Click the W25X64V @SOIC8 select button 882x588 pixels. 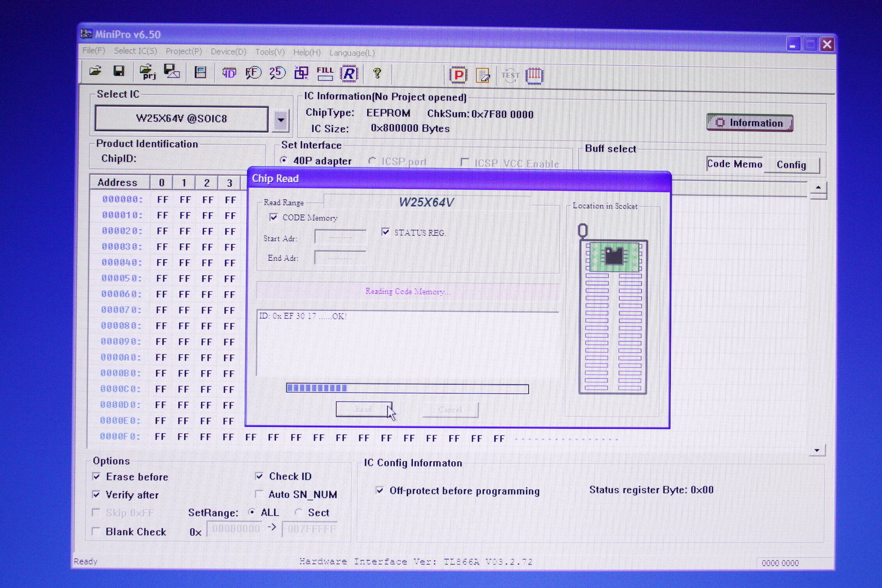181,118
